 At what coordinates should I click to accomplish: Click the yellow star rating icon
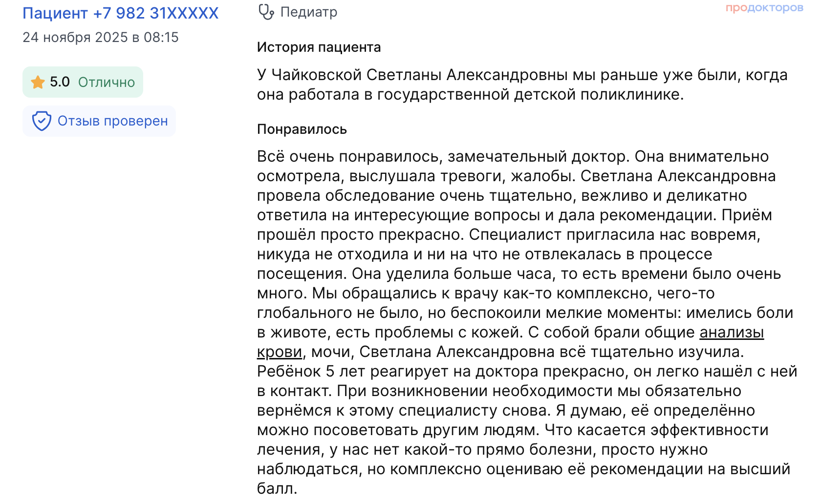(x=38, y=82)
